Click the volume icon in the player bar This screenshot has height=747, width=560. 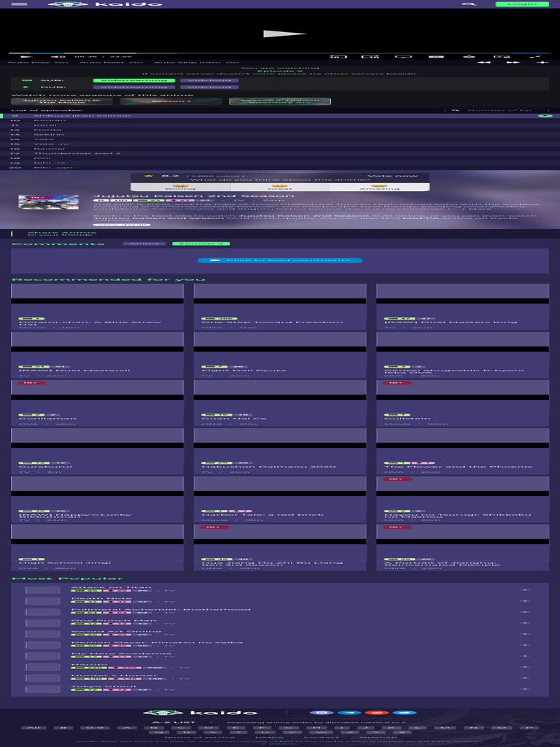[58, 57]
